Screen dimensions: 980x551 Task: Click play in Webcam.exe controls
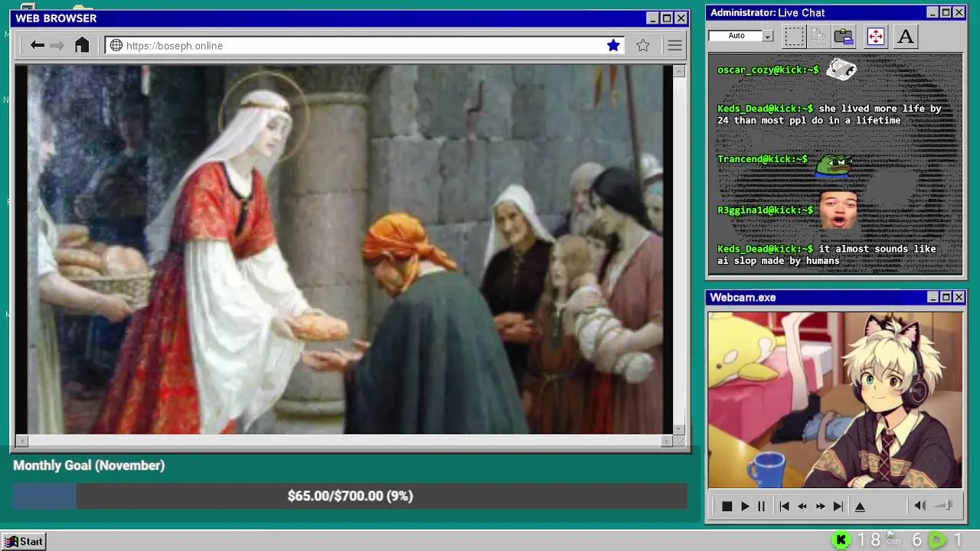point(745,506)
